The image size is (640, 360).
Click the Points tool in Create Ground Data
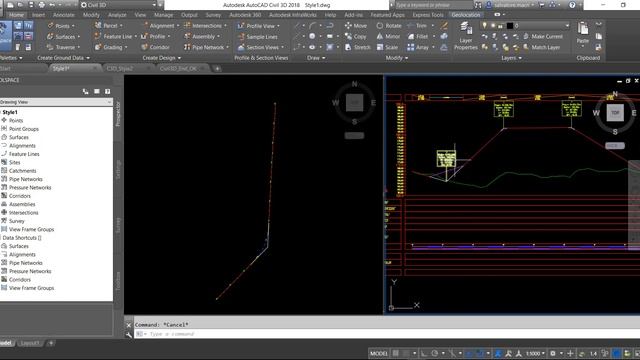click(61, 26)
